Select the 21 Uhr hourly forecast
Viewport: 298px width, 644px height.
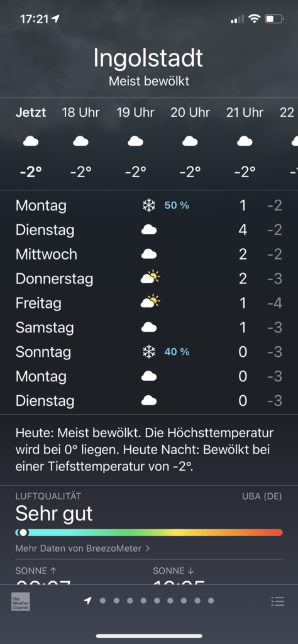click(245, 143)
